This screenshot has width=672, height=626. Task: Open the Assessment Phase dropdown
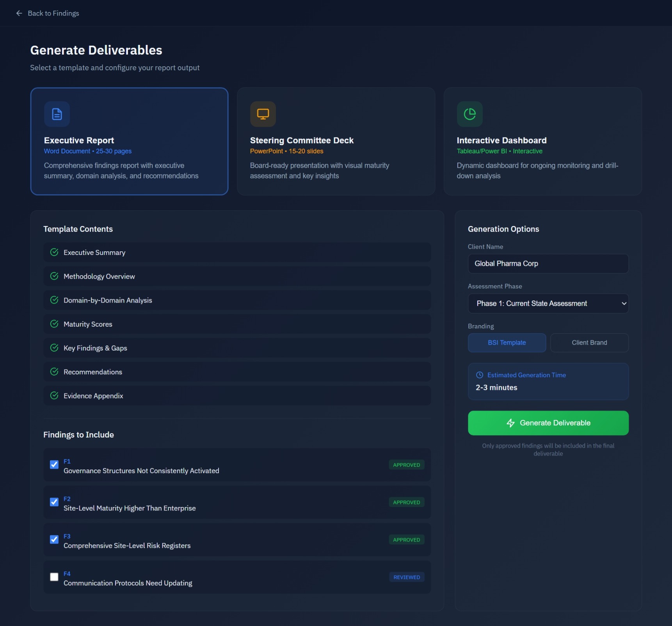click(548, 304)
